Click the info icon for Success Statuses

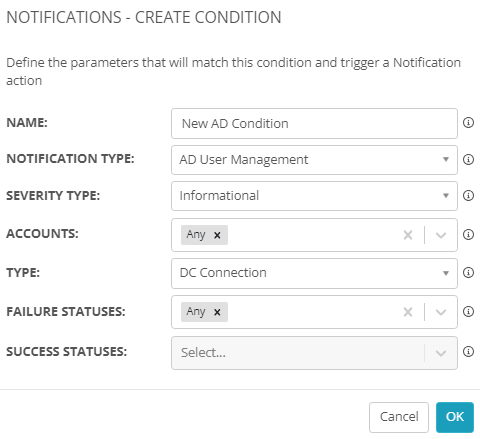468,352
